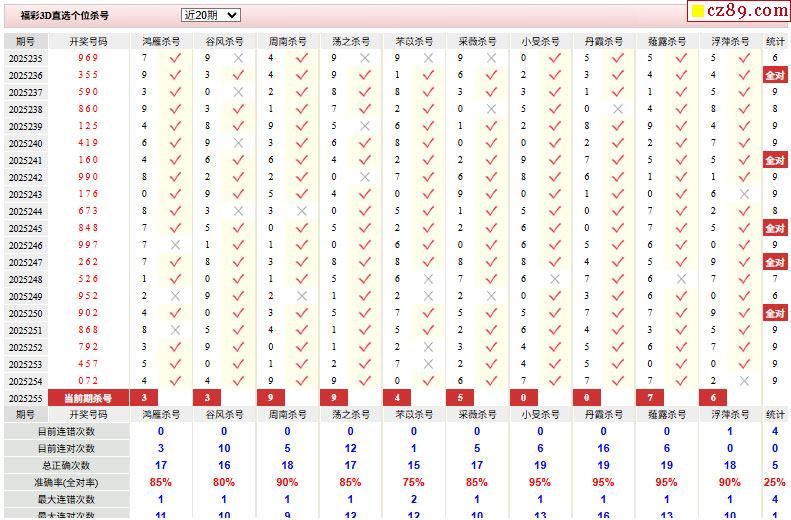
Task: Select the top 开奖号码 column header
Action: click(88, 41)
